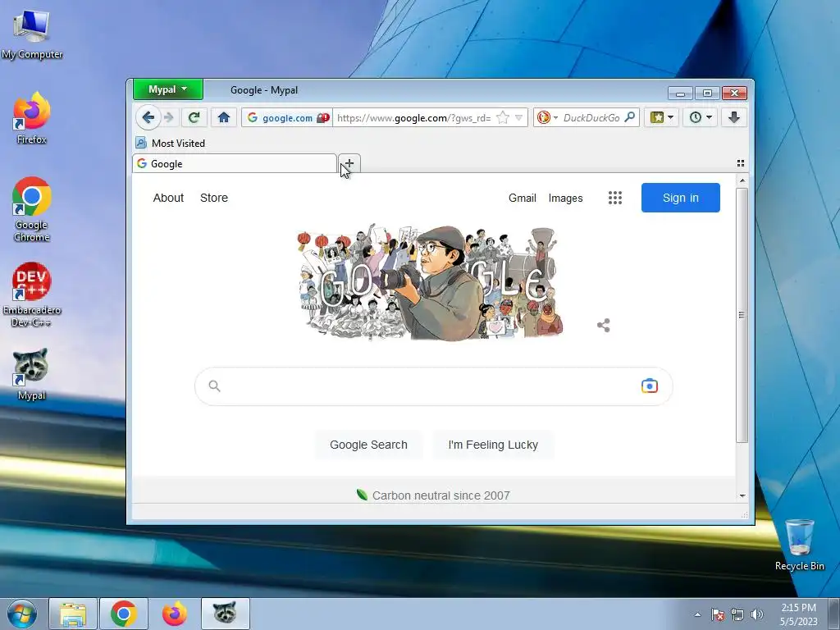Select the Recycle Bin desktop icon

(799, 545)
